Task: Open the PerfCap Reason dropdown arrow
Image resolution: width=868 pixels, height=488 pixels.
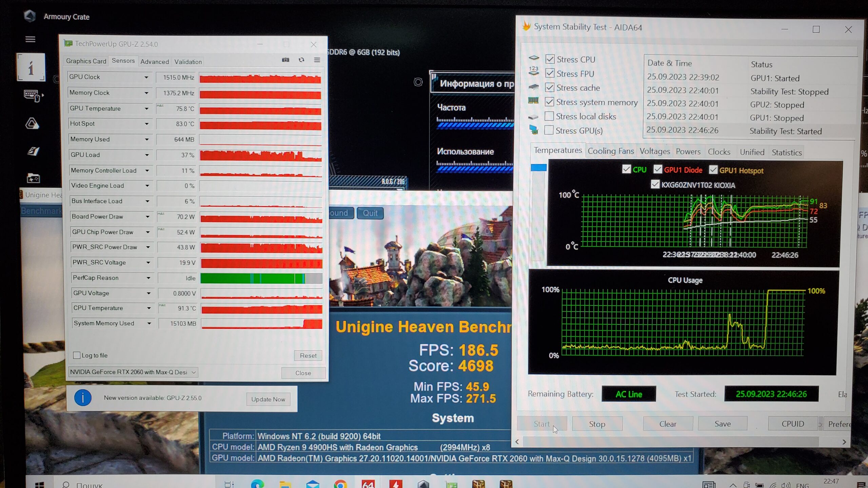Action: pyautogui.click(x=148, y=278)
